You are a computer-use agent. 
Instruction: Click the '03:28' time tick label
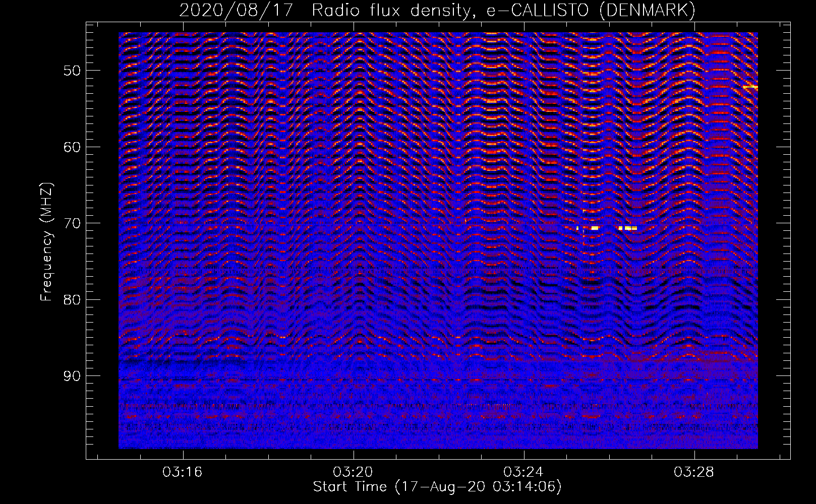tap(694, 472)
